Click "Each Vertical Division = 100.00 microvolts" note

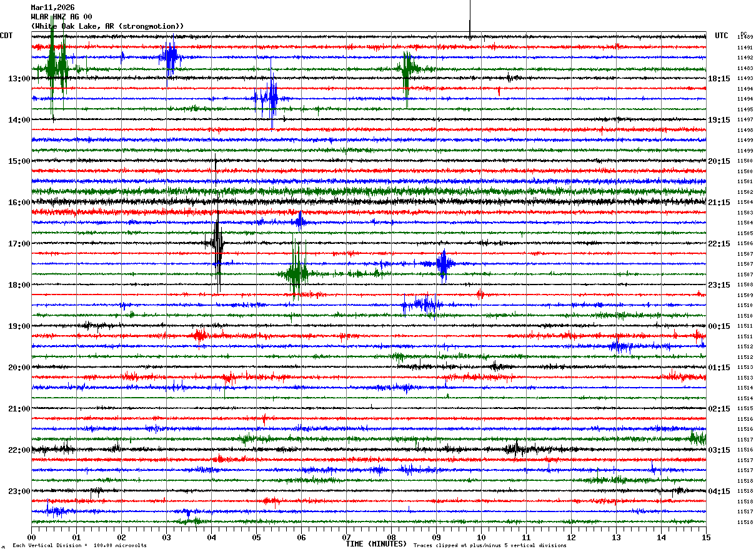coord(79,546)
